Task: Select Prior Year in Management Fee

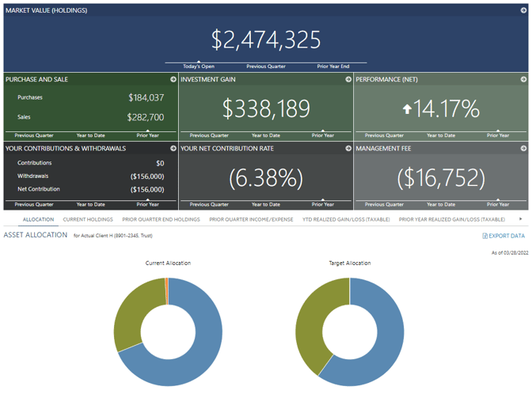Action: [498, 204]
